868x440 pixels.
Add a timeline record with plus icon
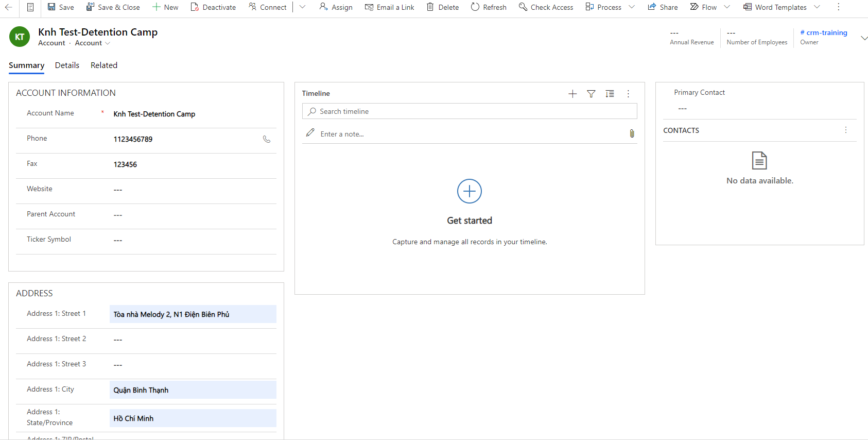pos(572,94)
